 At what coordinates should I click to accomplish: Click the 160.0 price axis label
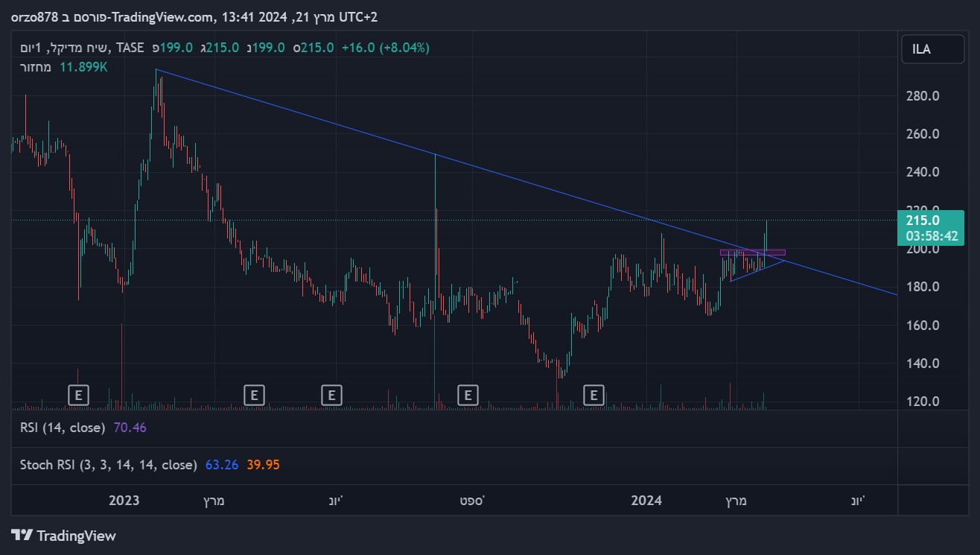click(x=923, y=326)
